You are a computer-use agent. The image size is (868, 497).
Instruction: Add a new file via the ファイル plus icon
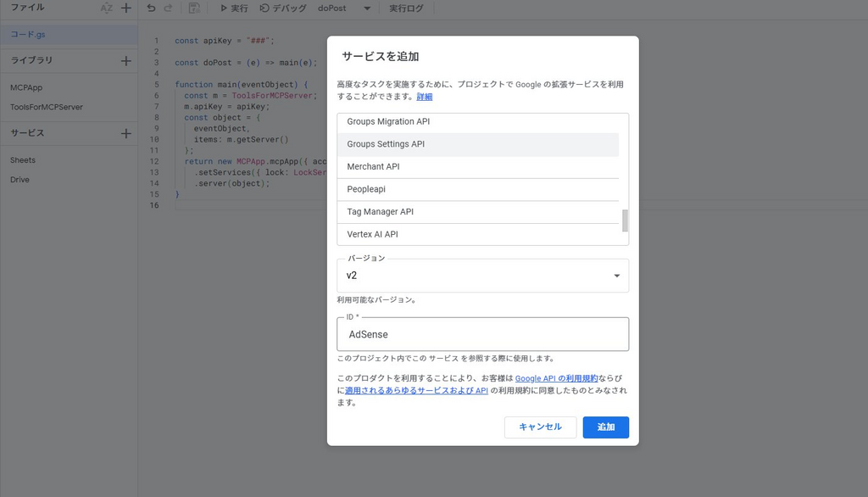pyautogui.click(x=125, y=8)
